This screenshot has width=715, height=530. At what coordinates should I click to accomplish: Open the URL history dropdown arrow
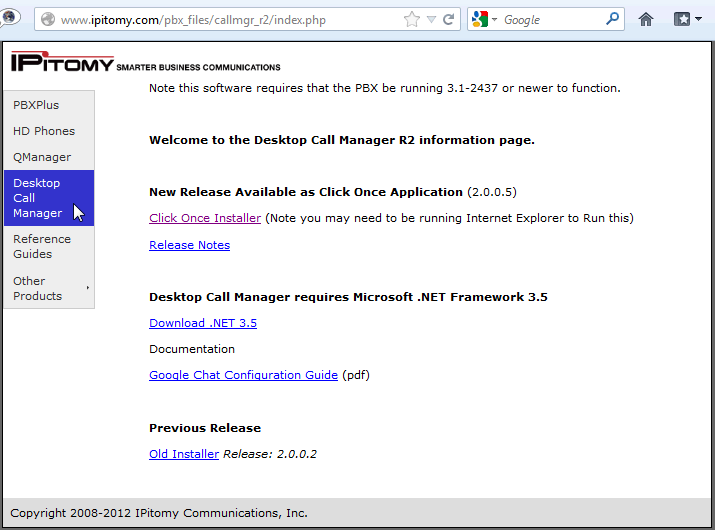click(431, 20)
